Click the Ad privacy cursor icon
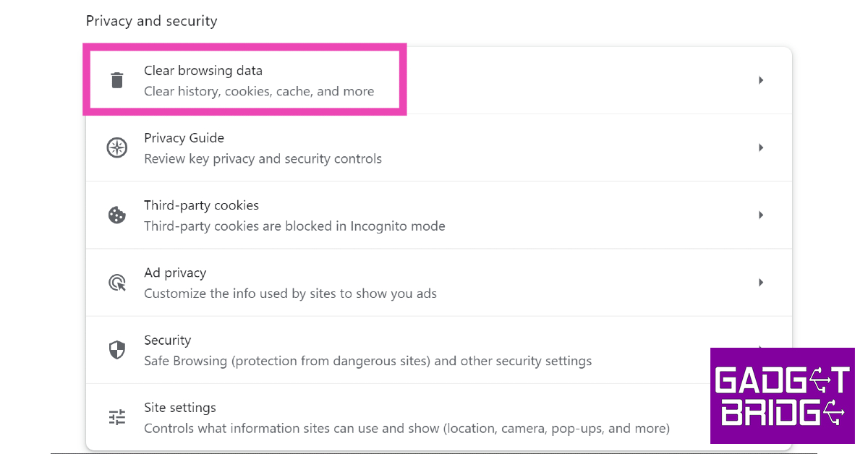This screenshot has height=454, width=868. click(x=116, y=283)
